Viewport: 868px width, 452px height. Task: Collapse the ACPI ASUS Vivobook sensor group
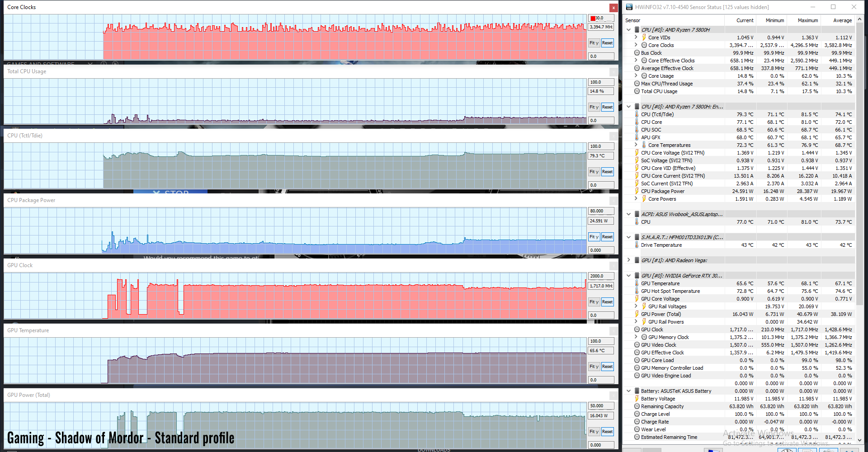pos(629,214)
